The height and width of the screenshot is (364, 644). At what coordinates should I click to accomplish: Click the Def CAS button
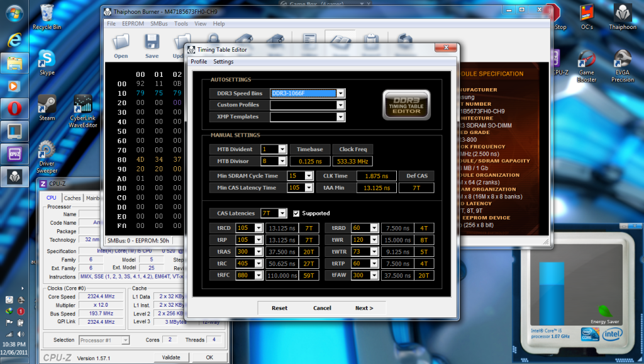click(x=417, y=176)
